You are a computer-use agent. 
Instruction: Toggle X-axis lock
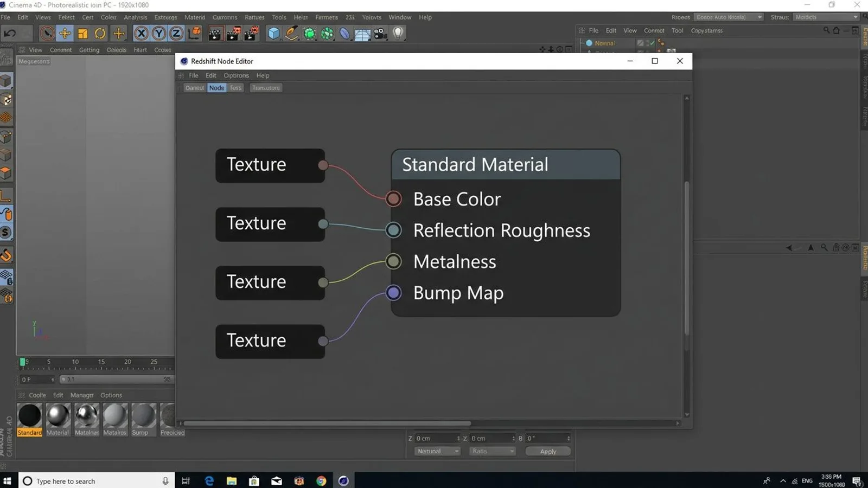coord(141,34)
